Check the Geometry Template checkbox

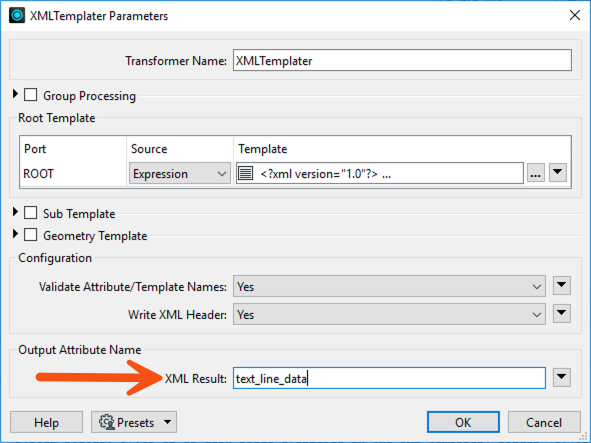[31, 235]
